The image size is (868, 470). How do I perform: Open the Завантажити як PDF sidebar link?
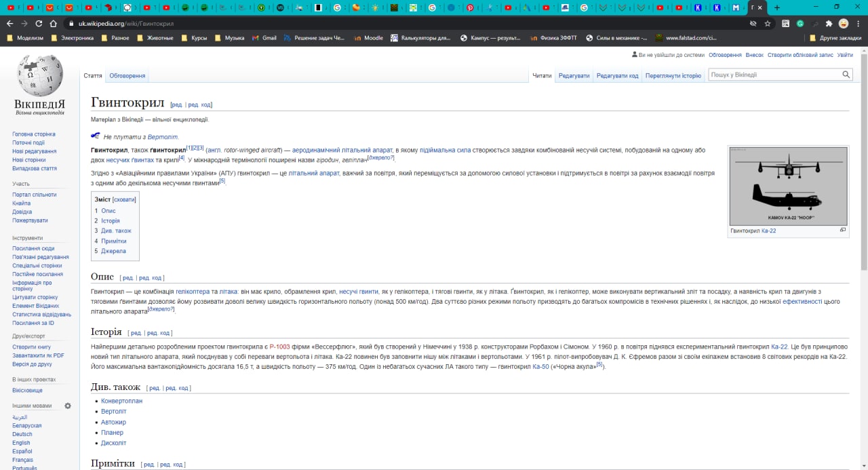[38, 355]
